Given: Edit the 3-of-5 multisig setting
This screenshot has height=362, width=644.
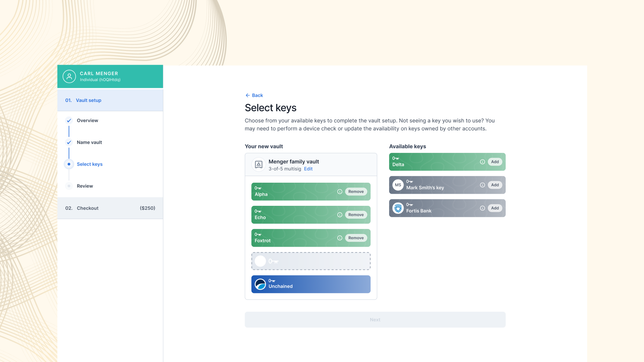Looking at the screenshot, I should coord(308,169).
